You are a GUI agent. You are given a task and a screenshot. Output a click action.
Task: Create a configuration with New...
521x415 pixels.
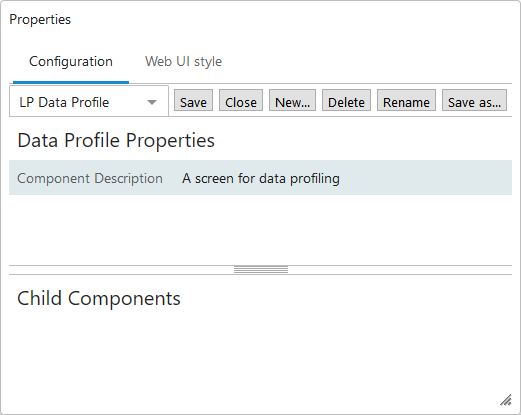pos(292,100)
